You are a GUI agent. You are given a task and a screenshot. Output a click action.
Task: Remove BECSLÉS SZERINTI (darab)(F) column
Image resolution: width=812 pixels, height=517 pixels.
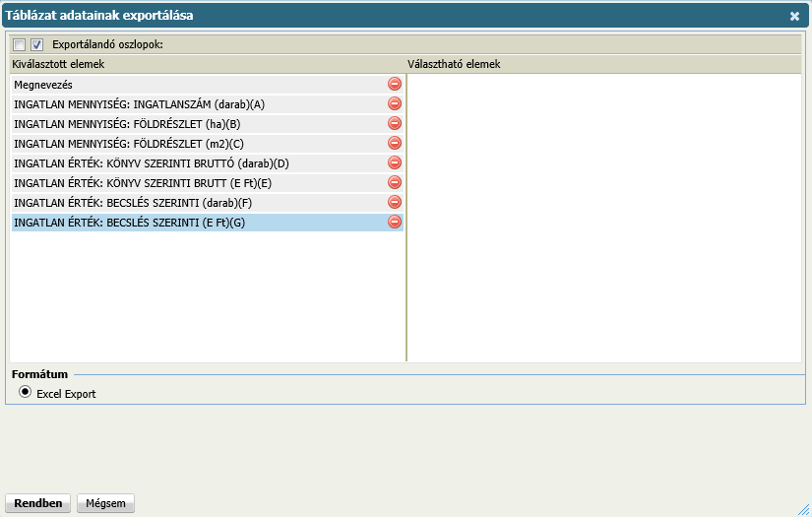click(394, 202)
